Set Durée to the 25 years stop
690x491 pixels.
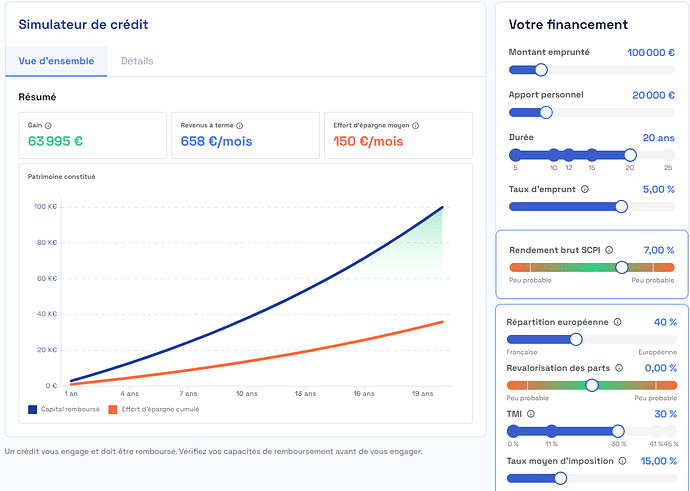[x=668, y=155]
